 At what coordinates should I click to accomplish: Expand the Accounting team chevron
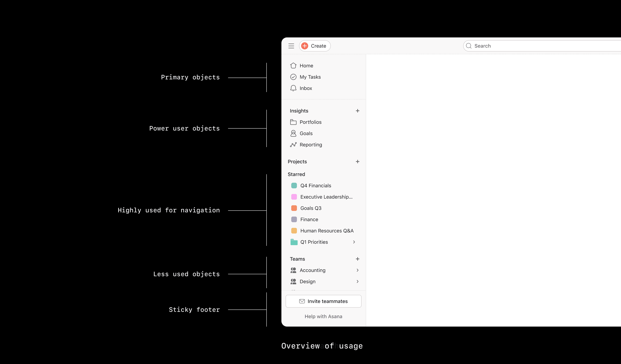click(x=357, y=270)
